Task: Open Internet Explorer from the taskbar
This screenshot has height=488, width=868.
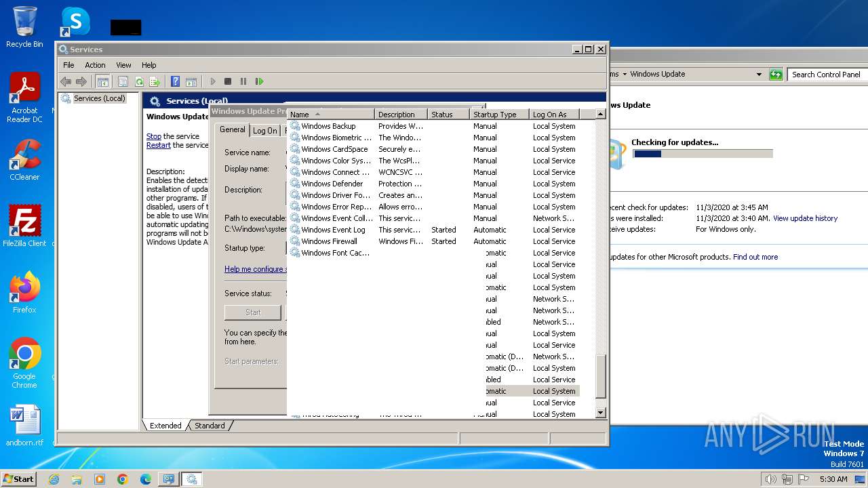Action: point(54,479)
